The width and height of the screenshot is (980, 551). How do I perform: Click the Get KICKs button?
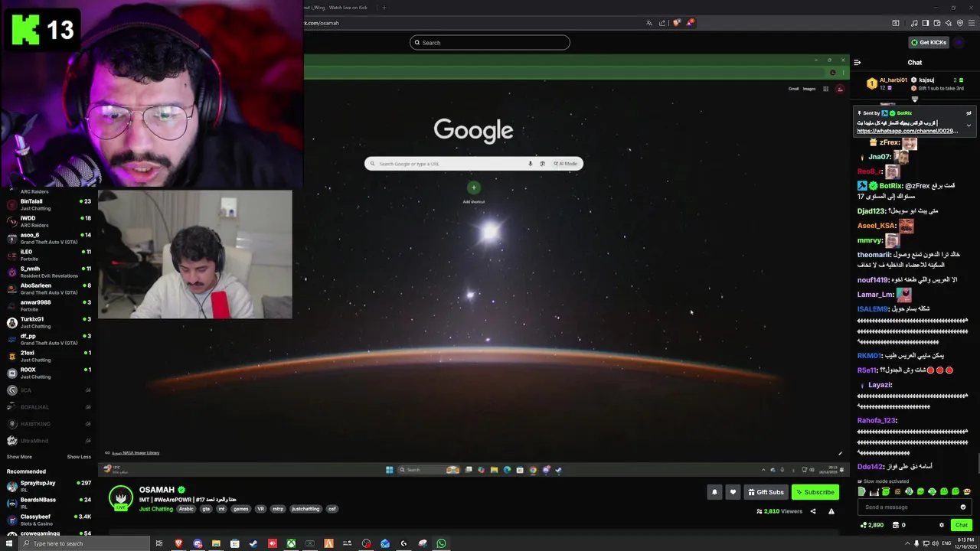(x=929, y=43)
